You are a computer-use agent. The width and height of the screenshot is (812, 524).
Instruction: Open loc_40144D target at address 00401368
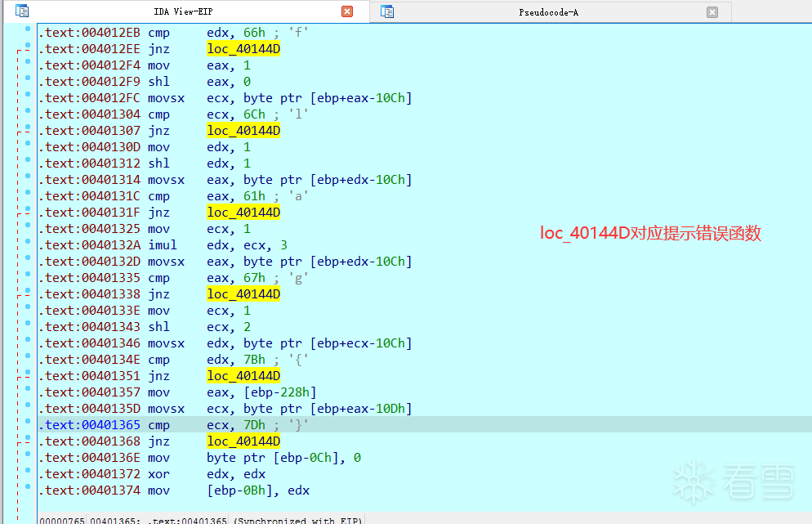click(243, 441)
